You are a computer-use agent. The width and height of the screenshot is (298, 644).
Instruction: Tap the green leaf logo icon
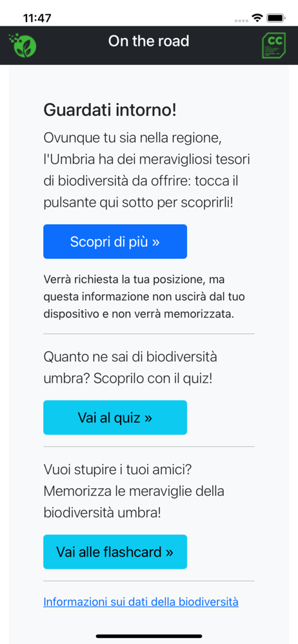pyautogui.click(x=23, y=45)
